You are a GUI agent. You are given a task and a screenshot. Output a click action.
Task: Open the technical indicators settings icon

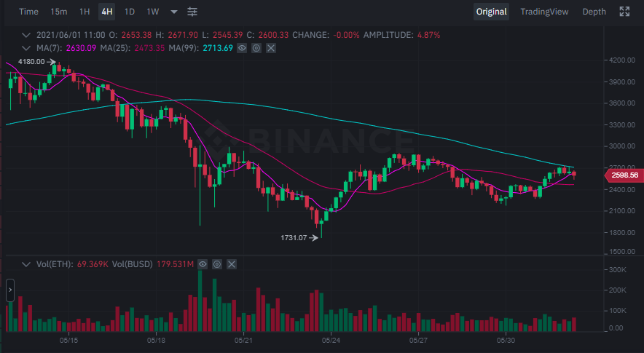(192, 12)
